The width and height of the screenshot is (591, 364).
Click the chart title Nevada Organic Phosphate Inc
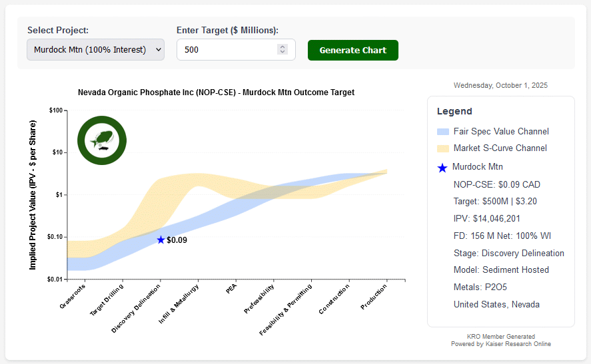[x=216, y=92]
